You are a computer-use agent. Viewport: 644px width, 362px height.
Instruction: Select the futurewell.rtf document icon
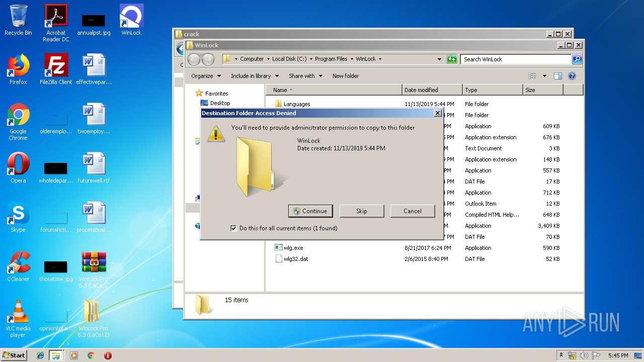pyautogui.click(x=94, y=168)
